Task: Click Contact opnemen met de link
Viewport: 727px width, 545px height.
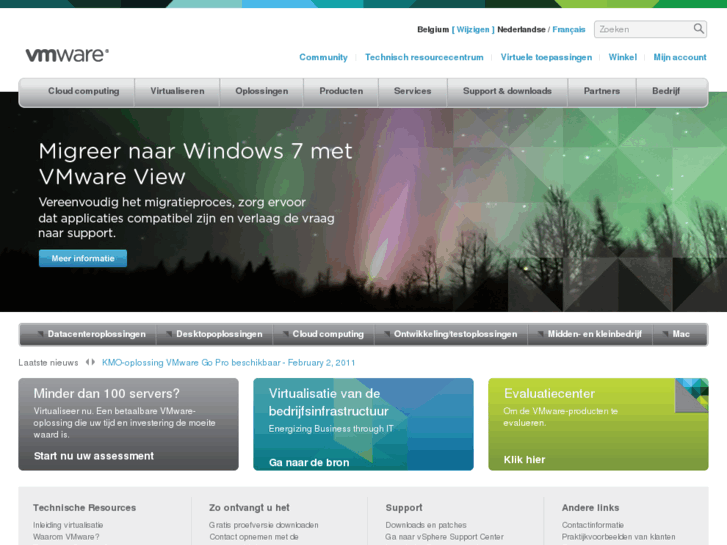Action: click(x=254, y=537)
